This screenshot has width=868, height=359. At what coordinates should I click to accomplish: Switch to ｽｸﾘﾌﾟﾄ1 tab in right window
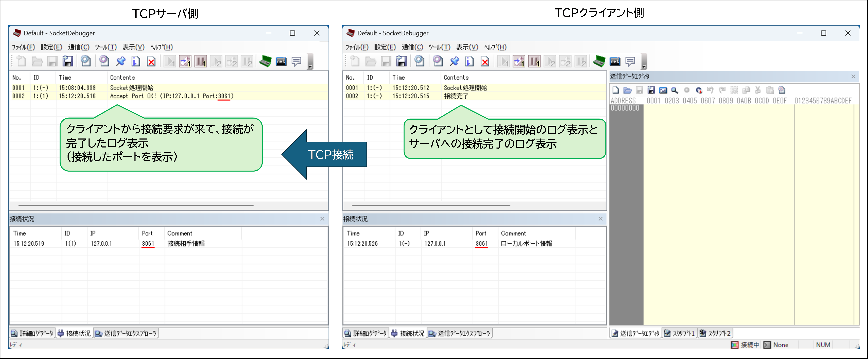point(680,333)
